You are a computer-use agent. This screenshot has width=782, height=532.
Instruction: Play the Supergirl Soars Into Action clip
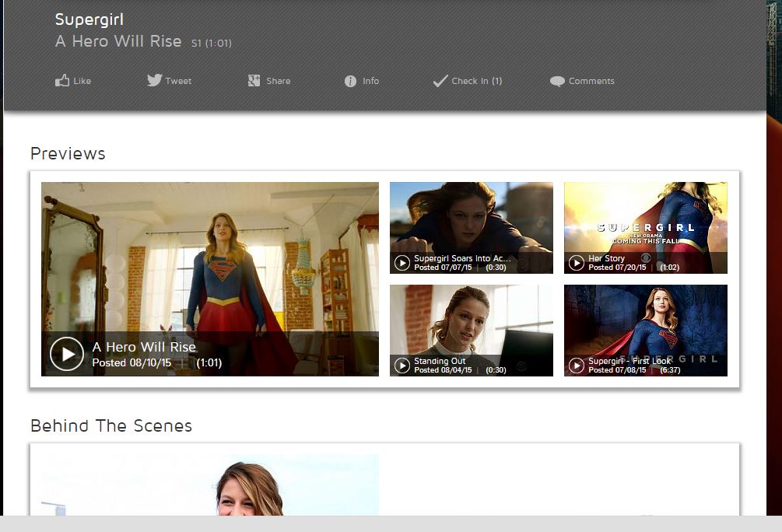[x=402, y=263]
